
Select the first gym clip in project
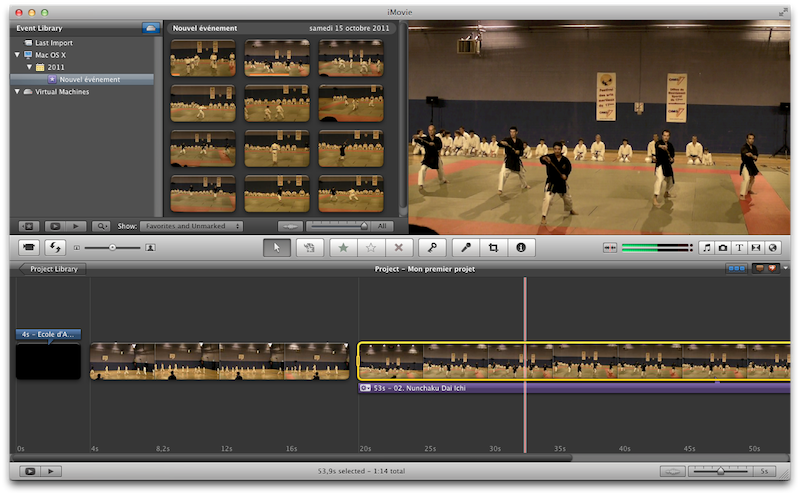pyautogui.click(x=220, y=361)
